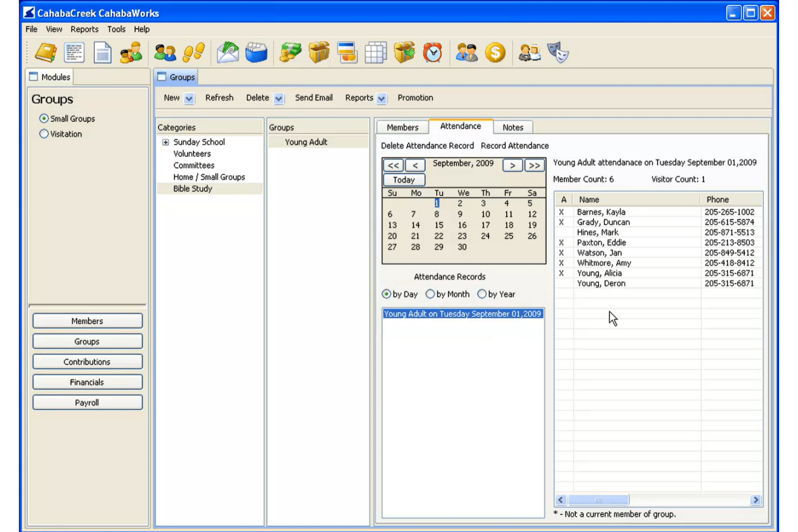Click the scroll right arrow in attendance list
Viewport: 798px width, 532px height.
pos(756,500)
